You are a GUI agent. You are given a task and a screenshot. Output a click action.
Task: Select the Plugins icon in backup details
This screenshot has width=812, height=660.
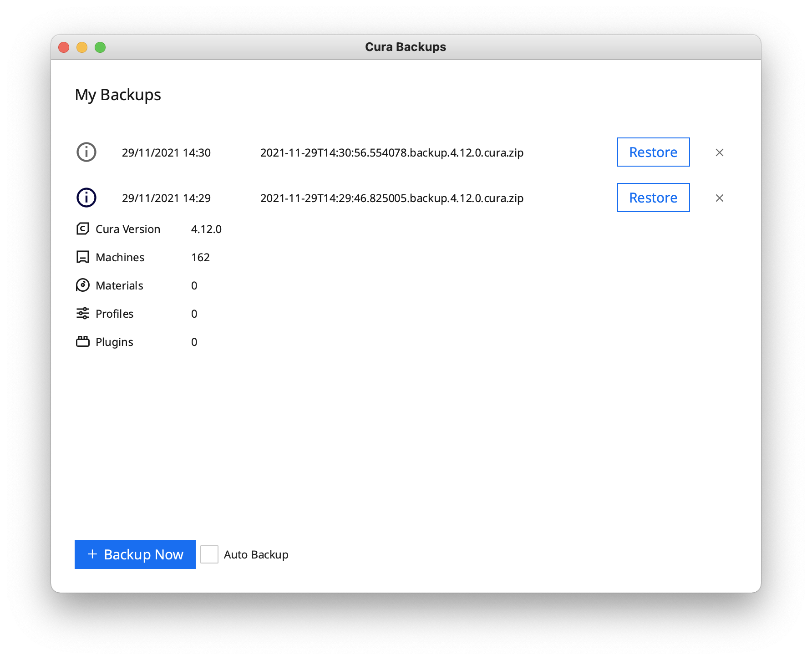pyautogui.click(x=83, y=341)
